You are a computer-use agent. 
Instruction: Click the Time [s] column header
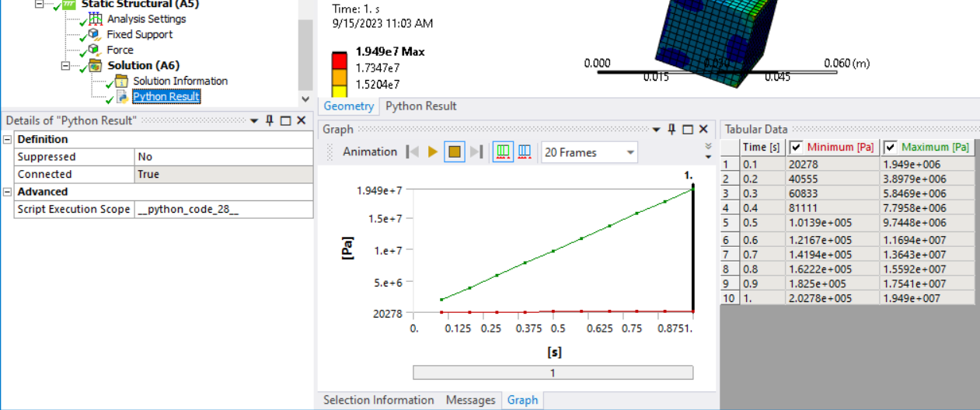(762, 148)
